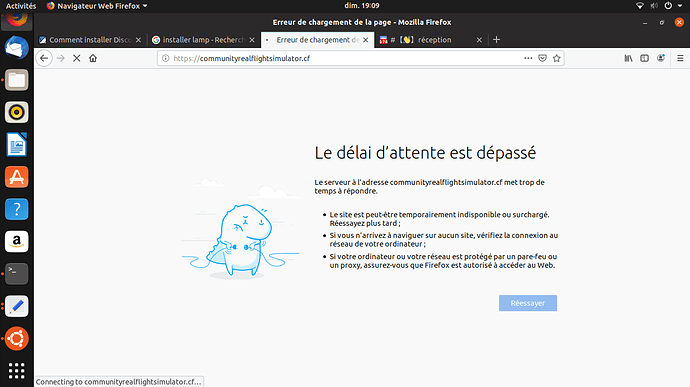Switch to 'installer lamp - Recherche' tab
The width and height of the screenshot is (690, 387).
point(204,40)
